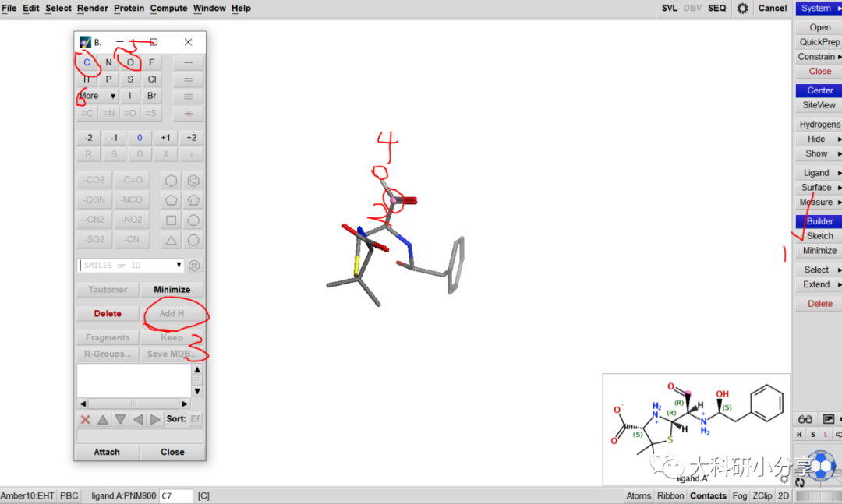Click the Sketch button

pyautogui.click(x=819, y=236)
